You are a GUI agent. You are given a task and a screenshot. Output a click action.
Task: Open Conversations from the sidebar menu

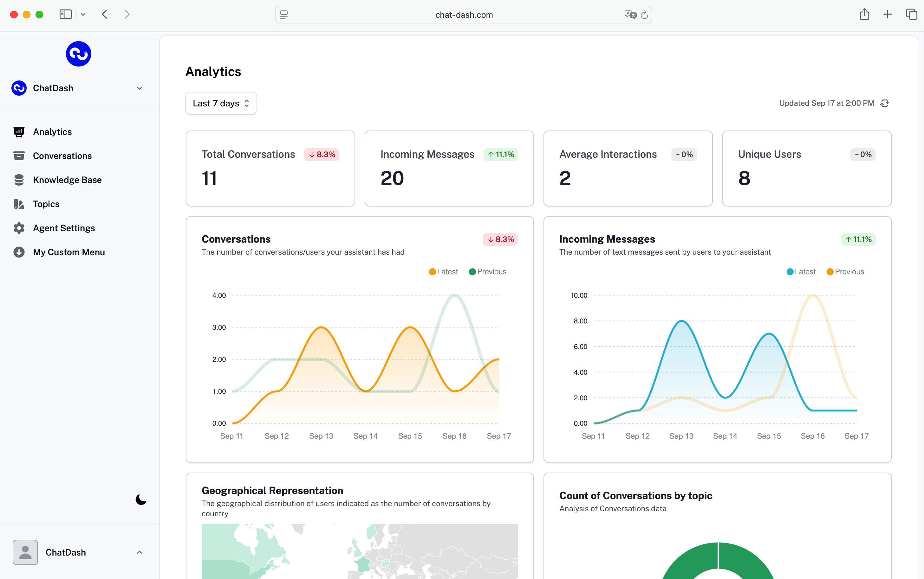coord(62,156)
